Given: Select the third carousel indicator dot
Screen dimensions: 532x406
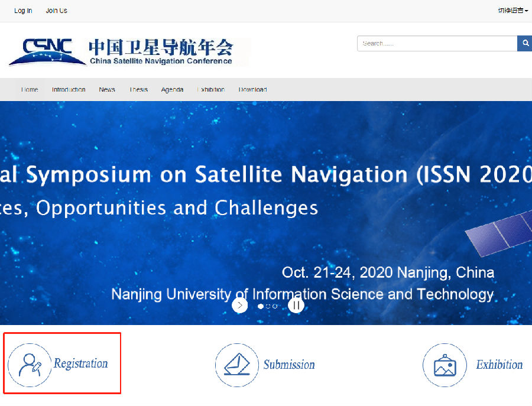Looking at the screenshot, I should (275, 306).
